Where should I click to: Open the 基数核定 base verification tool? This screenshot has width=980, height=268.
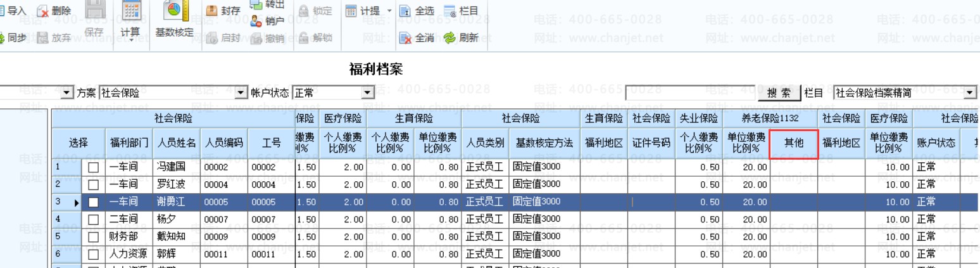click(174, 10)
